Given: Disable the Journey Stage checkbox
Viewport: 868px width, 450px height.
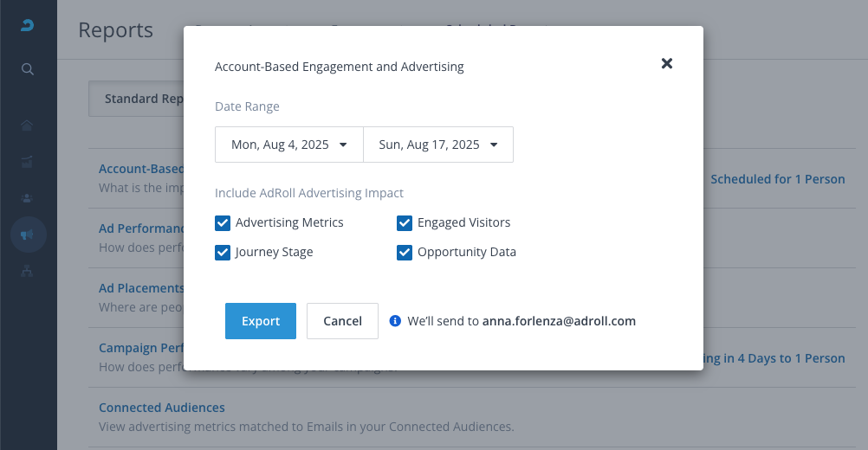Looking at the screenshot, I should [x=223, y=253].
